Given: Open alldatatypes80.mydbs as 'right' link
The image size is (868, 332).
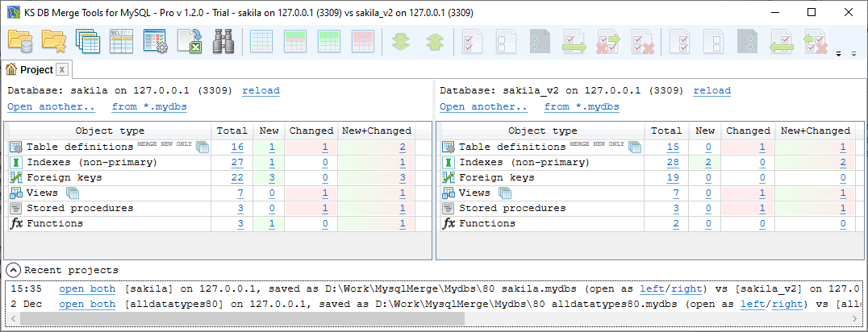Looking at the screenshot, I should pyautogui.click(x=787, y=304).
